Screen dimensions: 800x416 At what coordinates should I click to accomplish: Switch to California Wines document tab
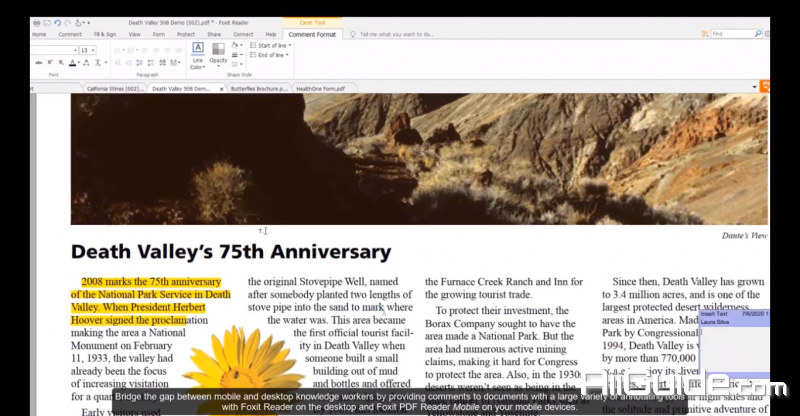tap(114, 88)
